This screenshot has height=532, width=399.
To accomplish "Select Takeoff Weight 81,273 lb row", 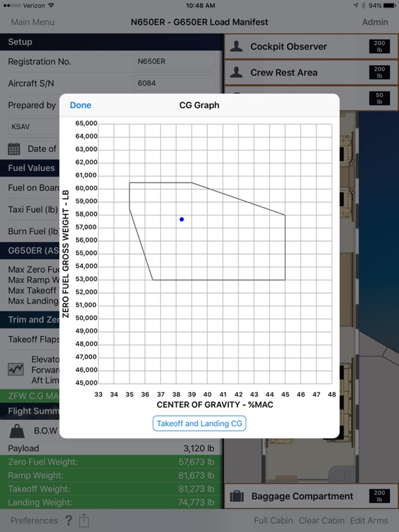I will pyautogui.click(x=111, y=489).
